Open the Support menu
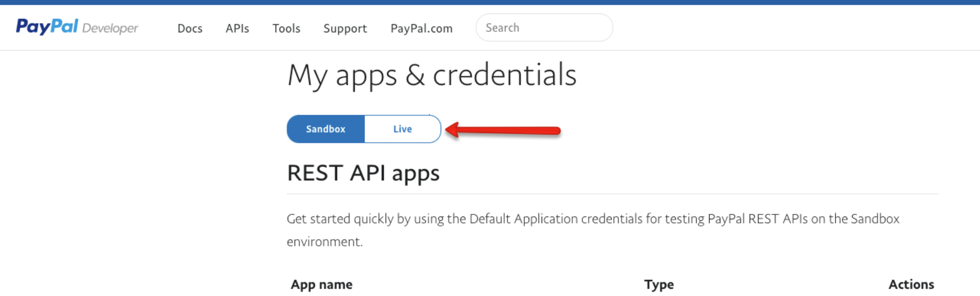This screenshot has width=980, height=296. click(x=345, y=28)
